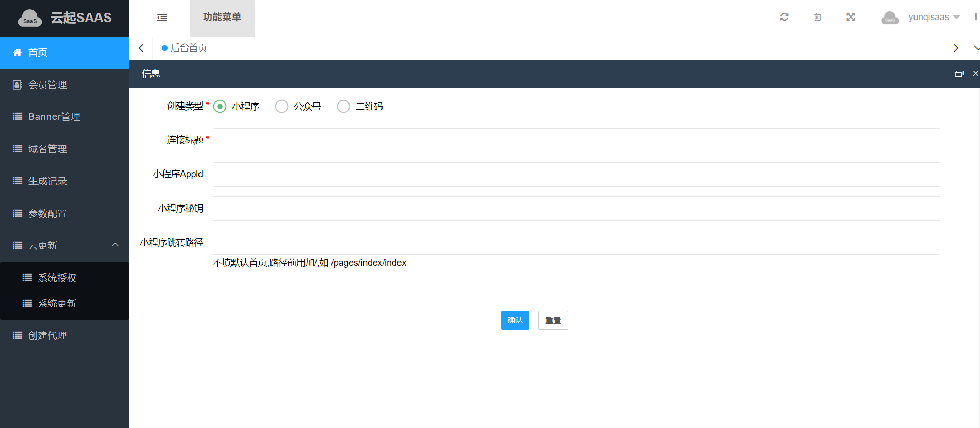980x428 pixels.
Task: Click list icon beside 系统更新
Action: pyautogui.click(x=27, y=303)
